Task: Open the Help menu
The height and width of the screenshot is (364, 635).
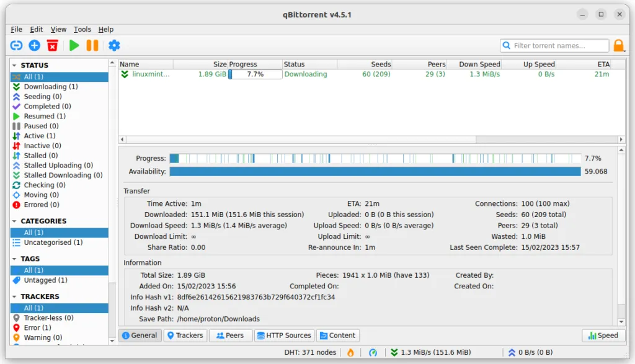Action: (x=105, y=29)
